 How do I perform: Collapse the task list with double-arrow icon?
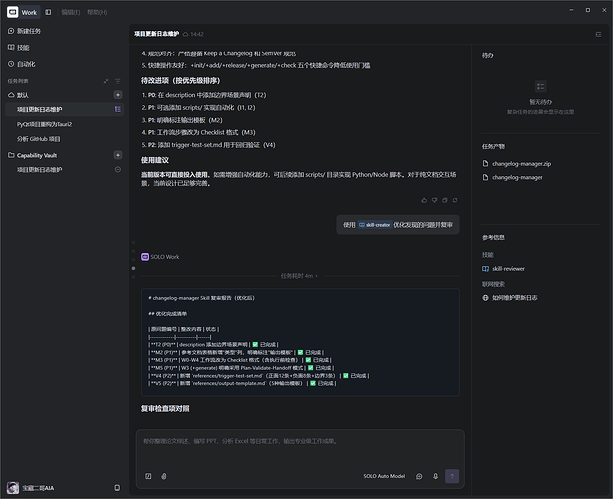[106, 81]
